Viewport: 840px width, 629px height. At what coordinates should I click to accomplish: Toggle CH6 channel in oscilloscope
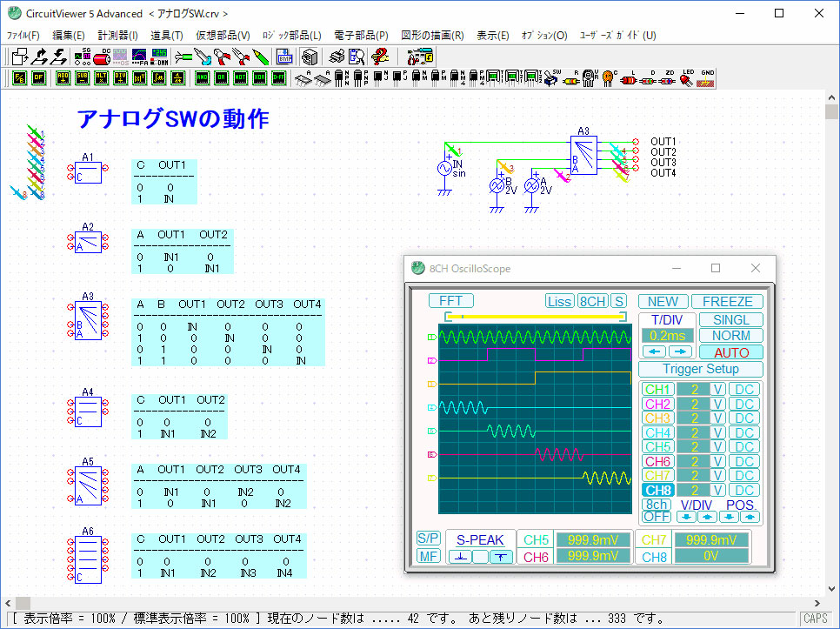click(x=658, y=461)
